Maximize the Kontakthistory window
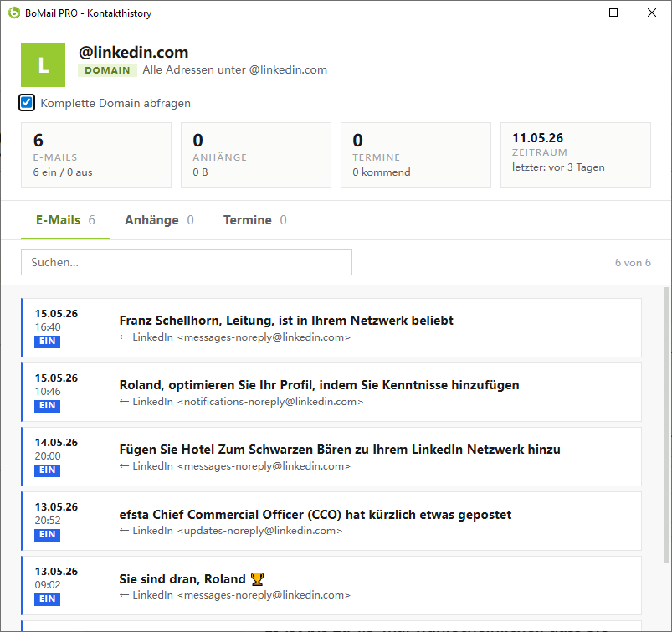 click(613, 13)
